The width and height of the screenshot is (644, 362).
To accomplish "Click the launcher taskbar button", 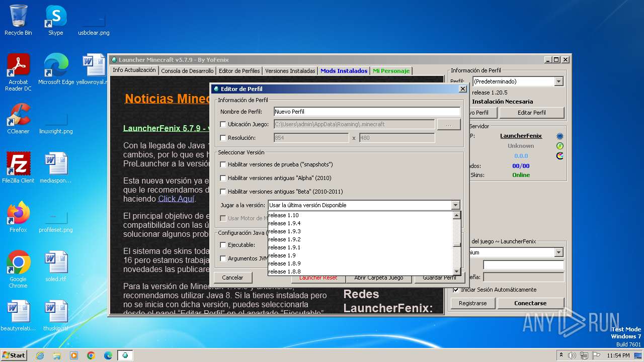I will coord(125,355).
